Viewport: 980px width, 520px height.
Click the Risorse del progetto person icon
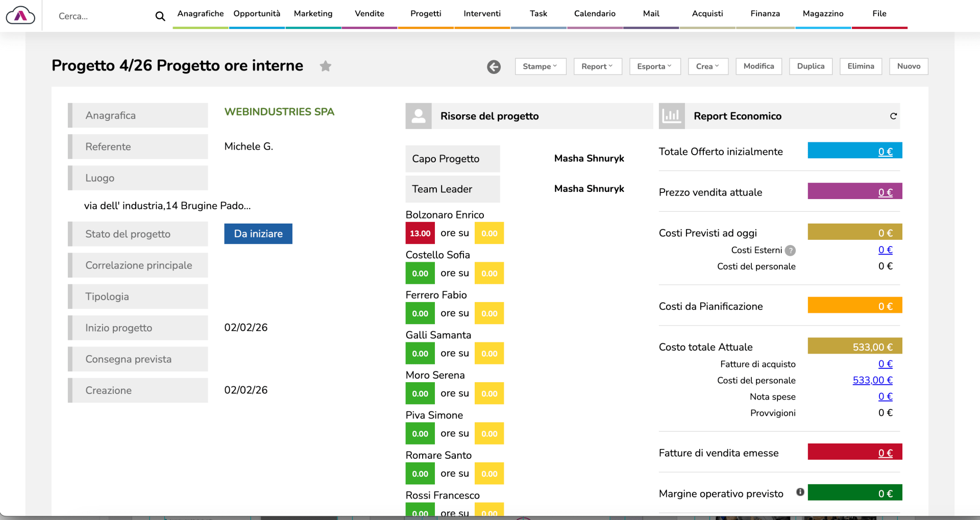pyautogui.click(x=419, y=116)
